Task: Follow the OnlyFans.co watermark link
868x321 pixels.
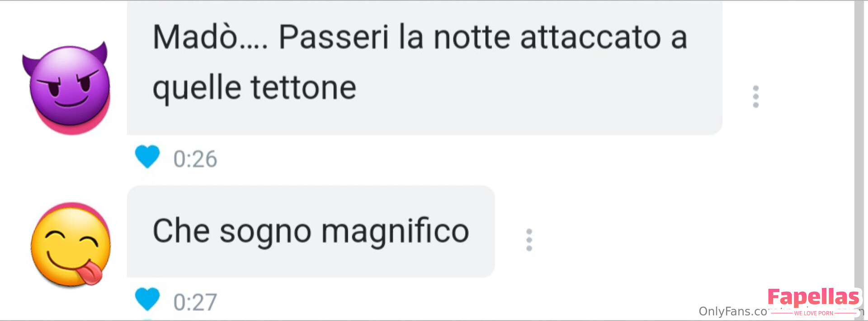Action: coord(733,311)
